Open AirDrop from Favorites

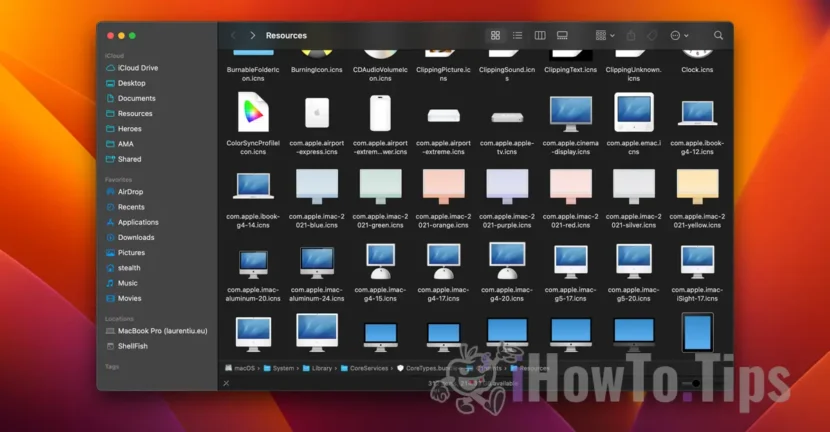coord(130,192)
